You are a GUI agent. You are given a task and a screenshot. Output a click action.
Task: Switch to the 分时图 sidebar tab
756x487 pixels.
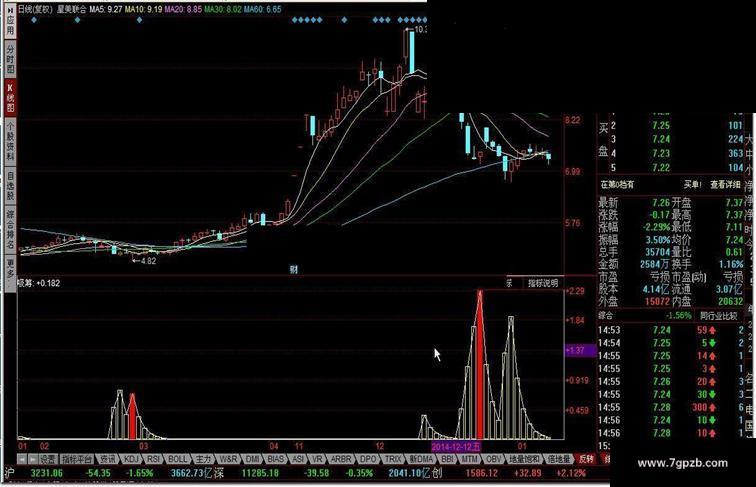pyautogui.click(x=10, y=59)
